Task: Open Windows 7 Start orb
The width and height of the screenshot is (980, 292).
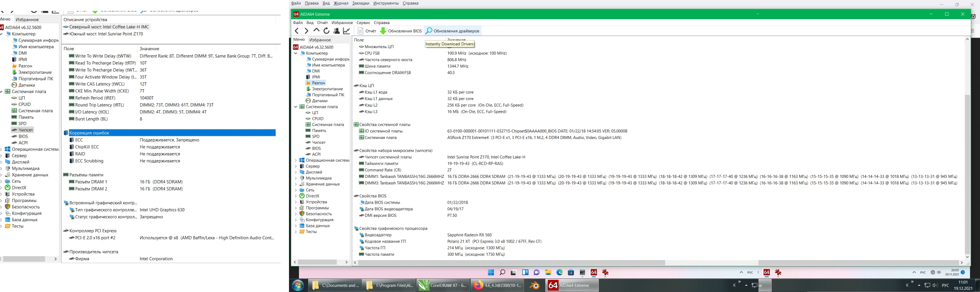Action: click(x=299, y=285)
